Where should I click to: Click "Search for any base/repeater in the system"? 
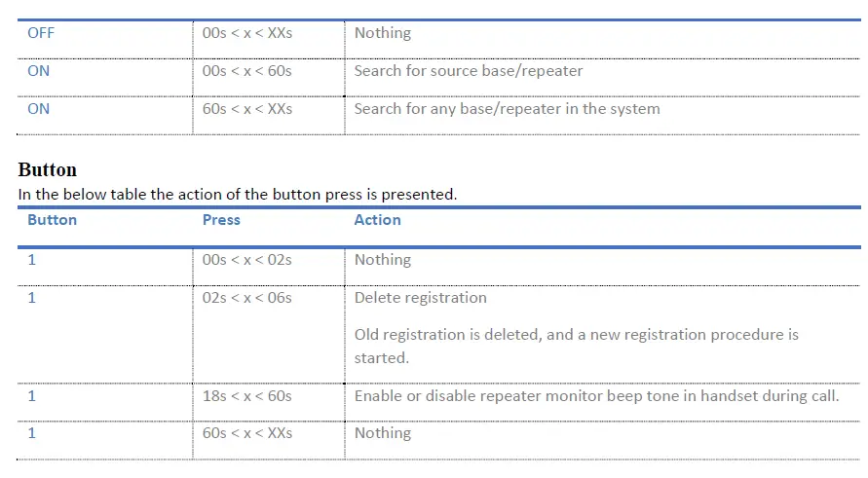coord(507,109)
